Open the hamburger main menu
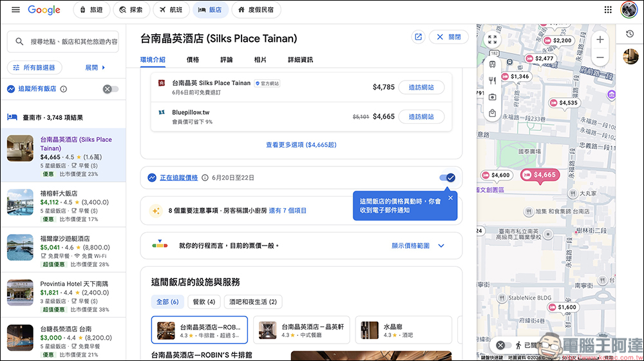This screenshot has width=644, height=361. 15,10
